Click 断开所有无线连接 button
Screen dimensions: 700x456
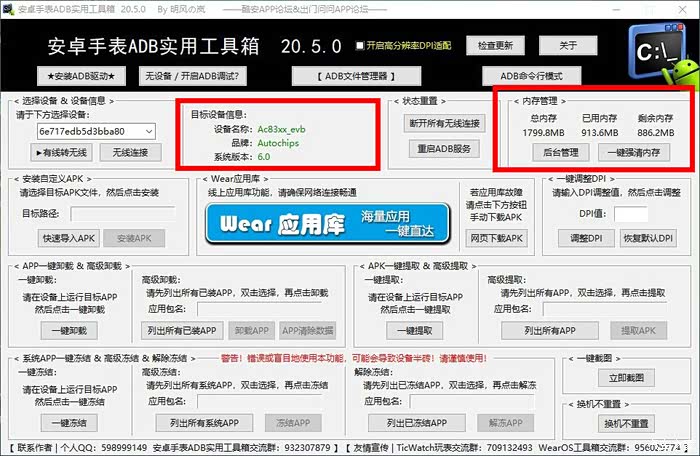pos(444,123)
